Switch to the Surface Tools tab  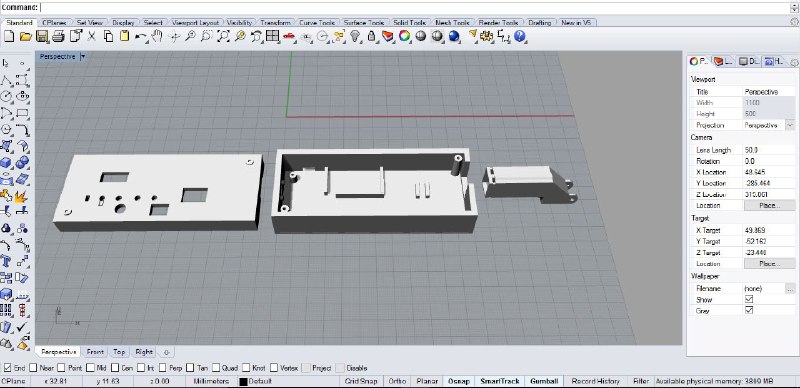click(x=364, y=22)
